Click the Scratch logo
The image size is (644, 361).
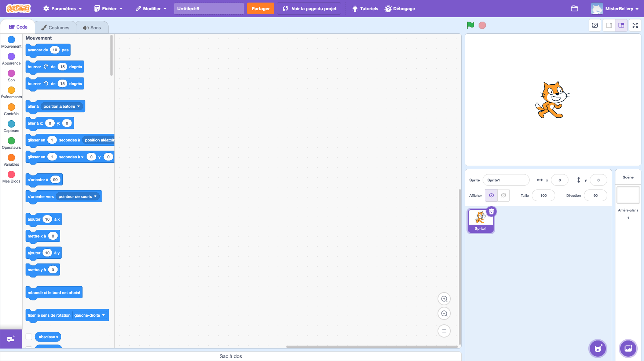[x=18, y=8]
